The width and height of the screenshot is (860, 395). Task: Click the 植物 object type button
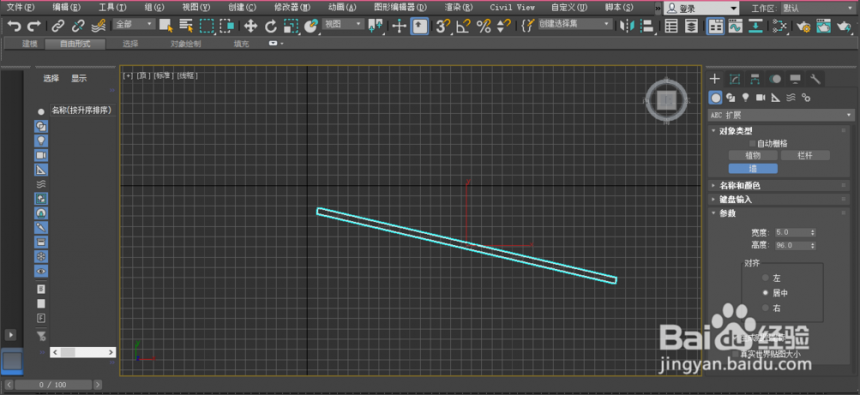(753, 156)
